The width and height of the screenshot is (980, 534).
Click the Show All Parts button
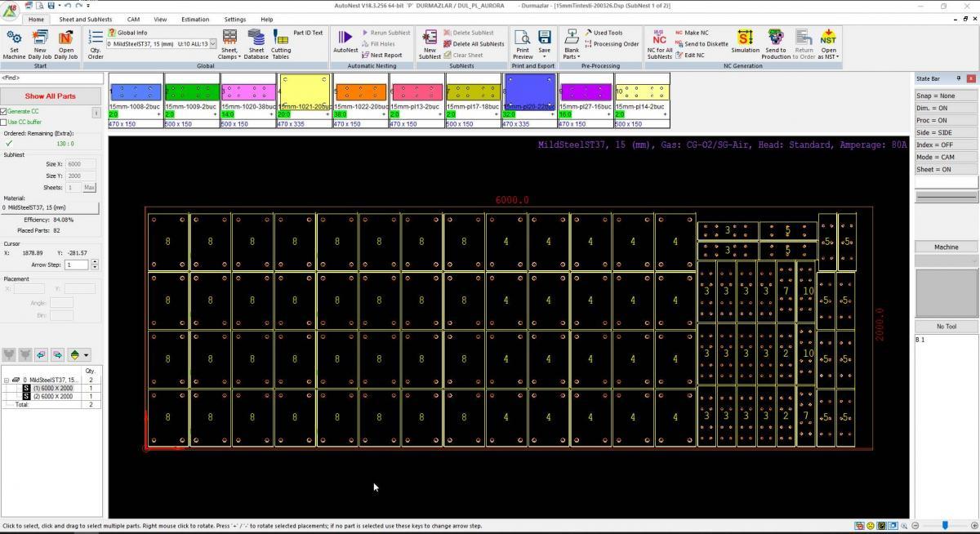coord(51,96)
